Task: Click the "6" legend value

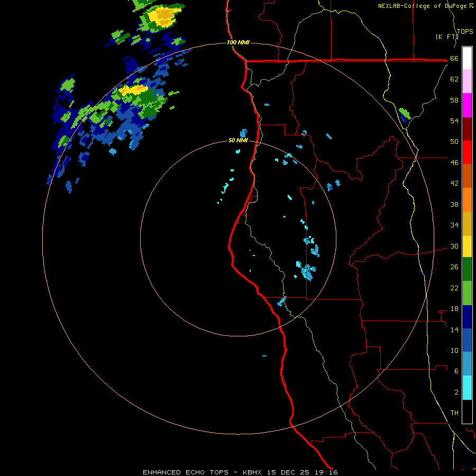Action: tap(456, 371)
